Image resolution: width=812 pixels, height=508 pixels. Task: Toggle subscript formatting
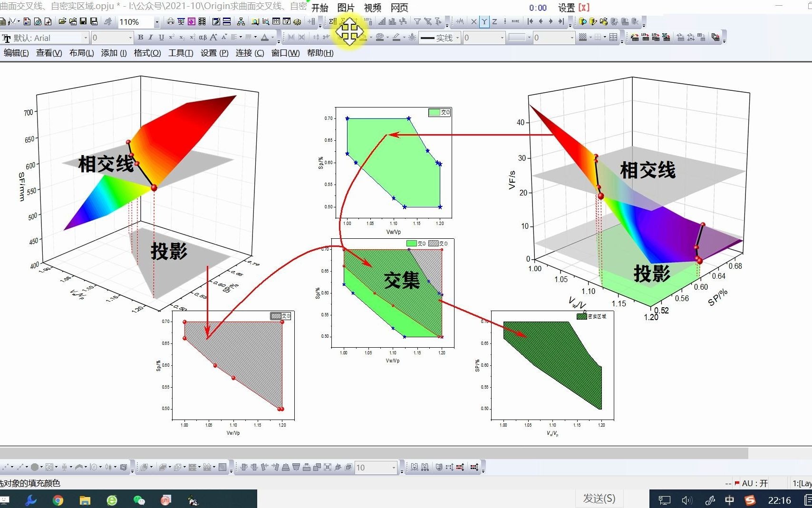click(182, 37)
